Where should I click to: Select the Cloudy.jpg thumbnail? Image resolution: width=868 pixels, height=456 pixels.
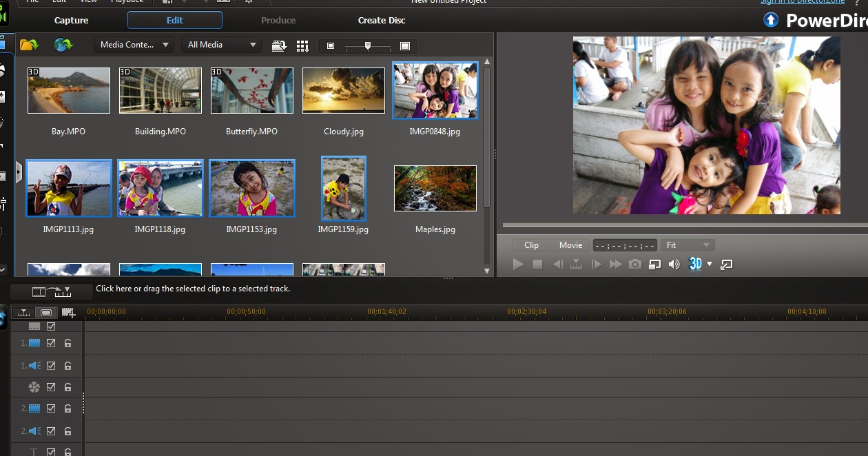click(x=344, y=91)
